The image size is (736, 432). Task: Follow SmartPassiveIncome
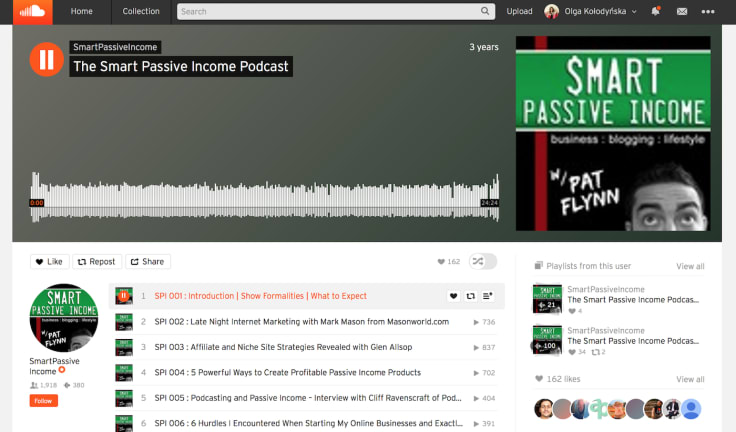[x=43, y=401]
